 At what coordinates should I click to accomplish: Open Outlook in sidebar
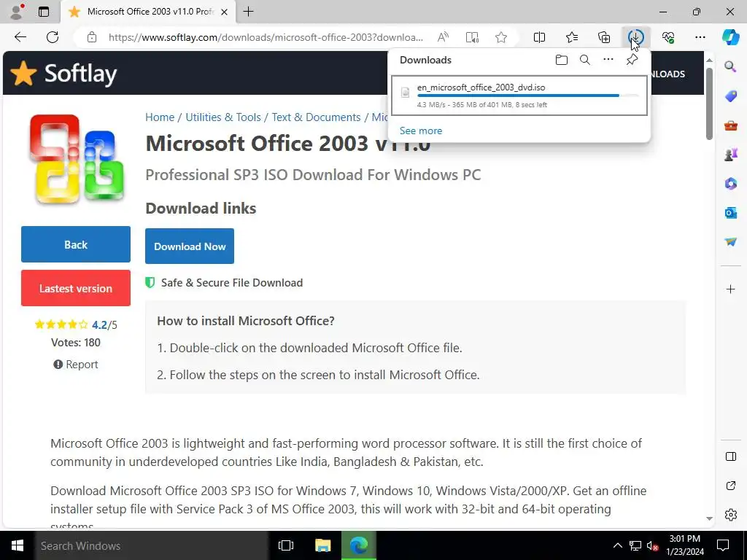point(730,212)
